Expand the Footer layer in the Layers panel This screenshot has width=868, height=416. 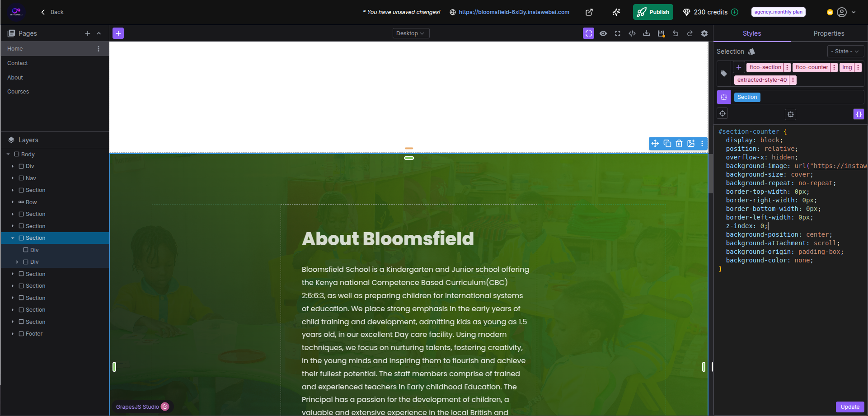click(x=13, y=333)
